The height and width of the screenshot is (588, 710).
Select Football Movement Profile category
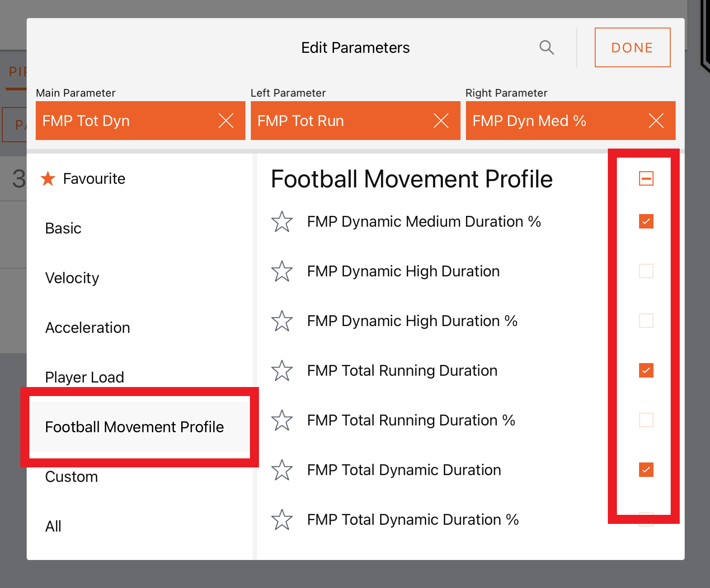pos(139,427)
